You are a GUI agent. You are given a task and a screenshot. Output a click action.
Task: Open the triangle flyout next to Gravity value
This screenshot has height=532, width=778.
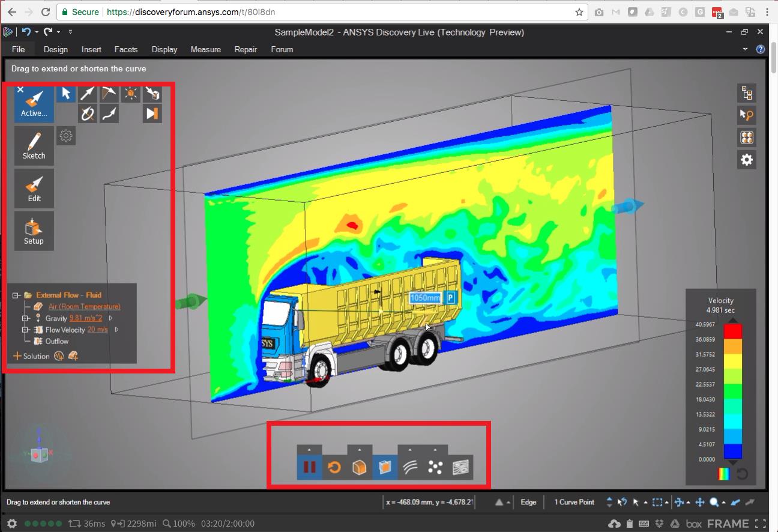(110, 318)
